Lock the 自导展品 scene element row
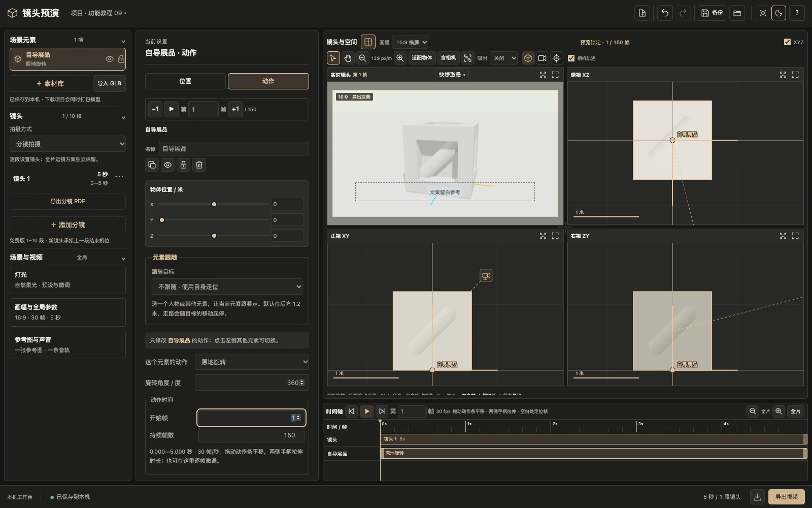Viewport: 812px width, 508px height. pyautogui.click(x=121, y=59)
